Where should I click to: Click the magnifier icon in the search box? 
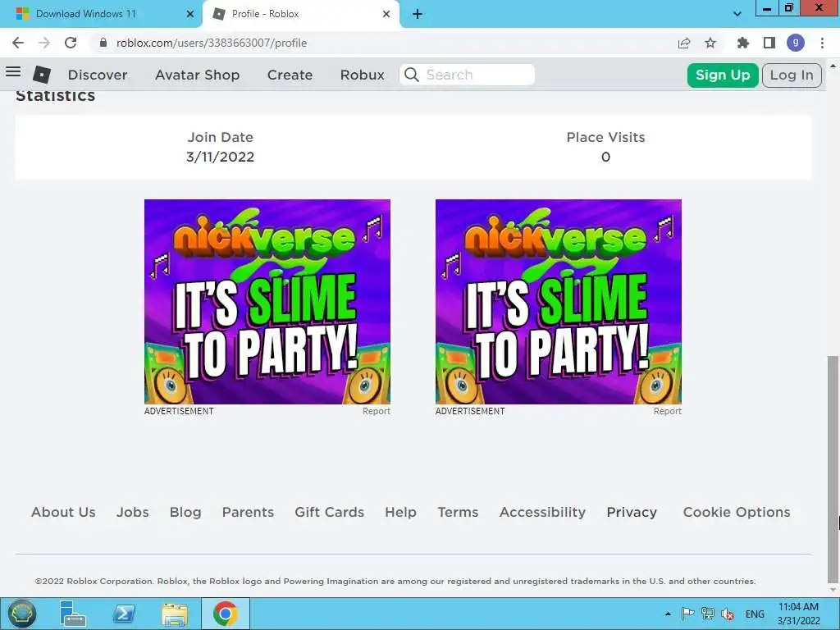click(412, 75)
